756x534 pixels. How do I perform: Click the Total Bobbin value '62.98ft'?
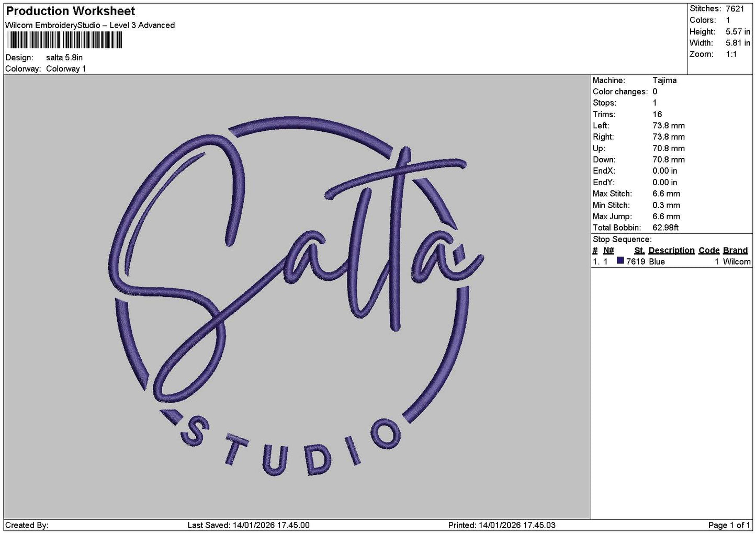[665, 228]
